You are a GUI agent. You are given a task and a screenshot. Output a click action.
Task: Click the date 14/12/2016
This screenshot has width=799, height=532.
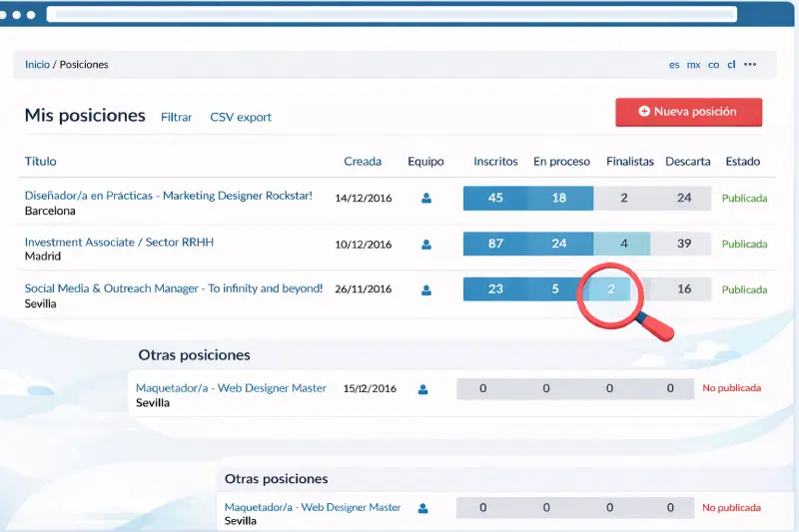pos(364,198)
